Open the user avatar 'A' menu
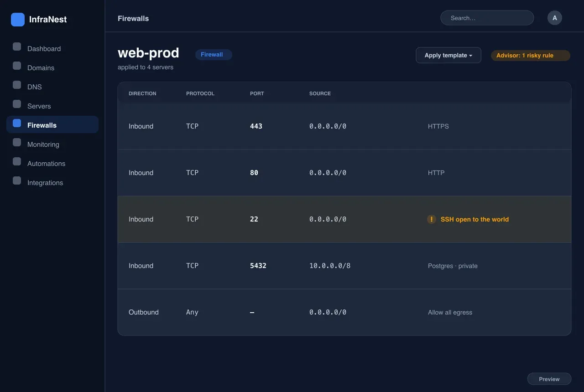 point(555,18)
